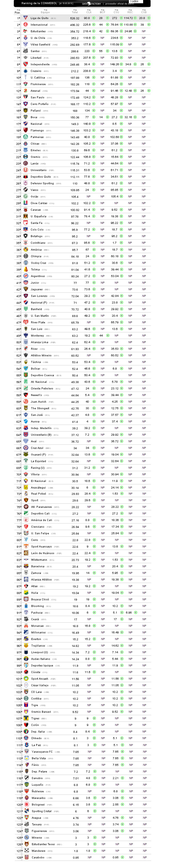
Task: Click the green indicator next to Arsenal's CSB 26
Action: (149, 91)
